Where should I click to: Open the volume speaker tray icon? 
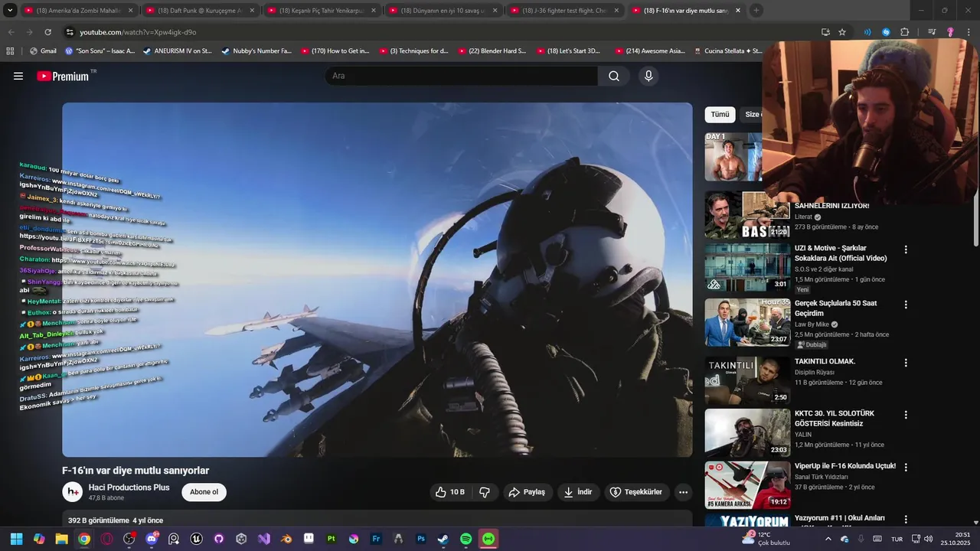pyautogui.click(x=929, y=539)
